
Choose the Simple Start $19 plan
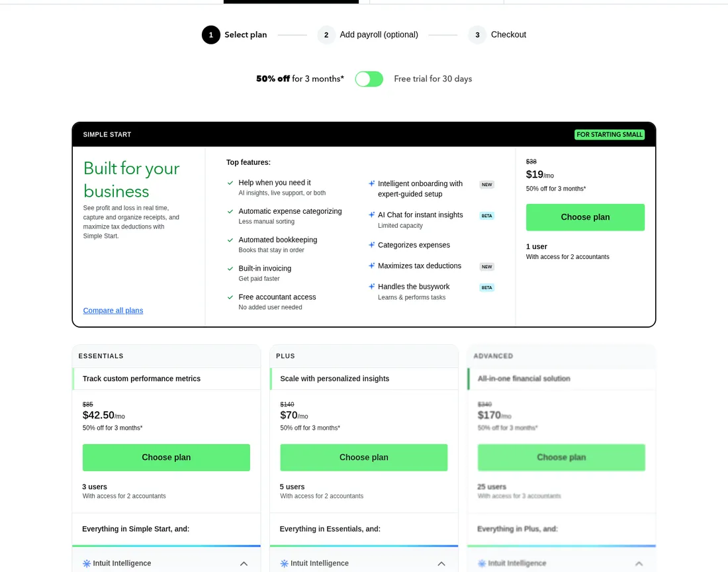[585, 217]
